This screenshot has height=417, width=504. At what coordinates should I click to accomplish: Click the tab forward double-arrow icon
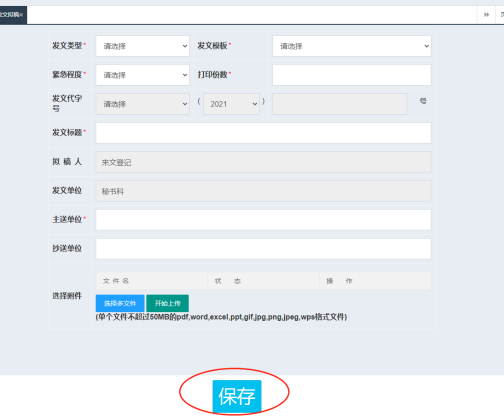point(486,15)
